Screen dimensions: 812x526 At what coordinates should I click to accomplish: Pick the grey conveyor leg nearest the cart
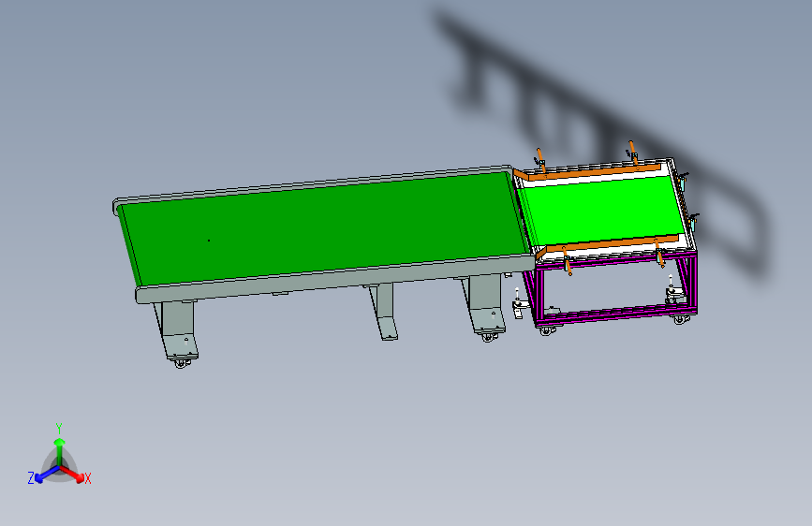click(484, 304)
